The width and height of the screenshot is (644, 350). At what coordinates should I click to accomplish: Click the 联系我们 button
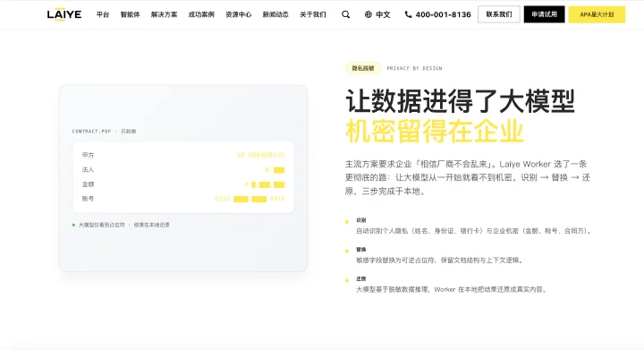click(498, 14)
